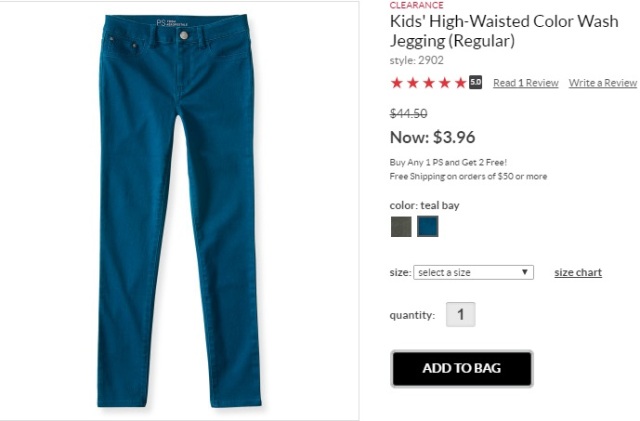
Task: Click the fourth red rating star
Action: tap(444, 83)
